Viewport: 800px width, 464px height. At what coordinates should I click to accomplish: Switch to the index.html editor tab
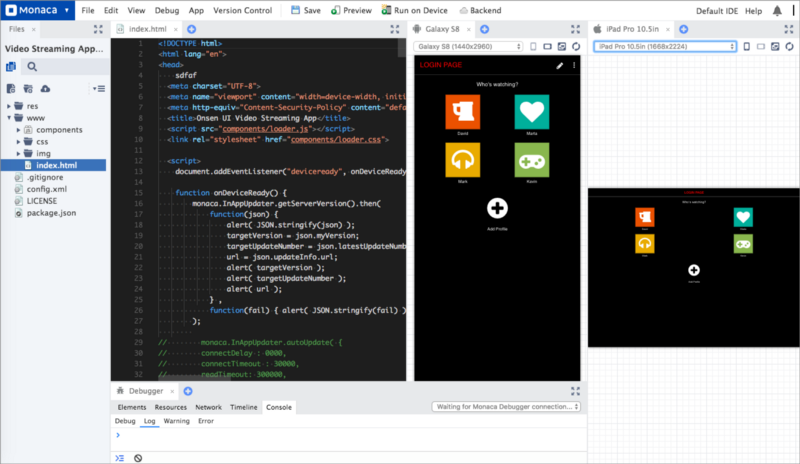tap(147, 29)
